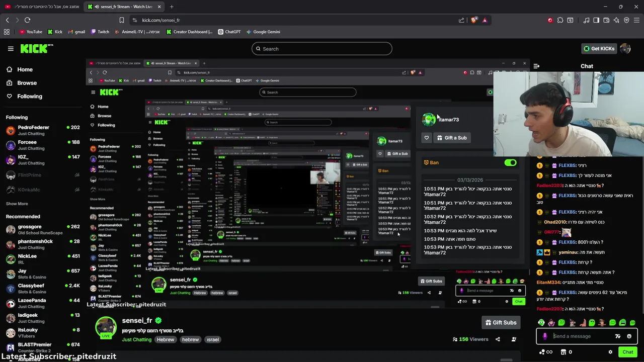Open the Leo AI sparkle icon in the browser toolbar
The image size is (644, 362).
coord(616,20)
